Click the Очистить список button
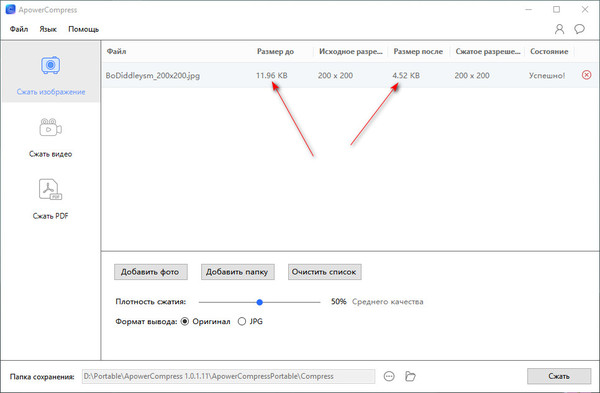This screenshot has width=600, height=393. pyautogui.click(x=324, y=272)
